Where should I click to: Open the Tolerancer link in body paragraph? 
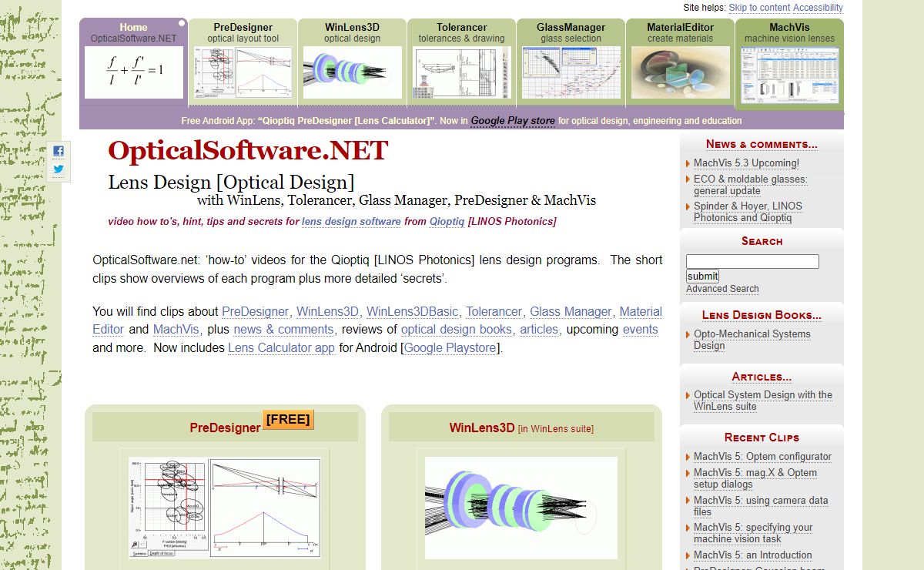(x=494, y=312)
